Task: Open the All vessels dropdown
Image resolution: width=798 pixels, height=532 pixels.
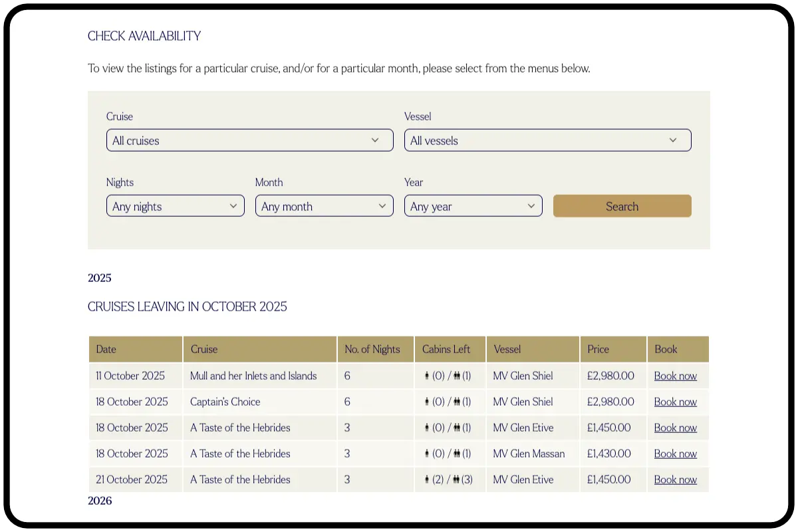Action: click(x=547, y=140)
